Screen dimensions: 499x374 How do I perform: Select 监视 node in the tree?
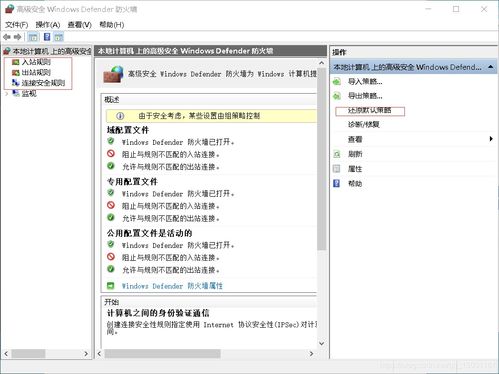[x=29, y=94]
